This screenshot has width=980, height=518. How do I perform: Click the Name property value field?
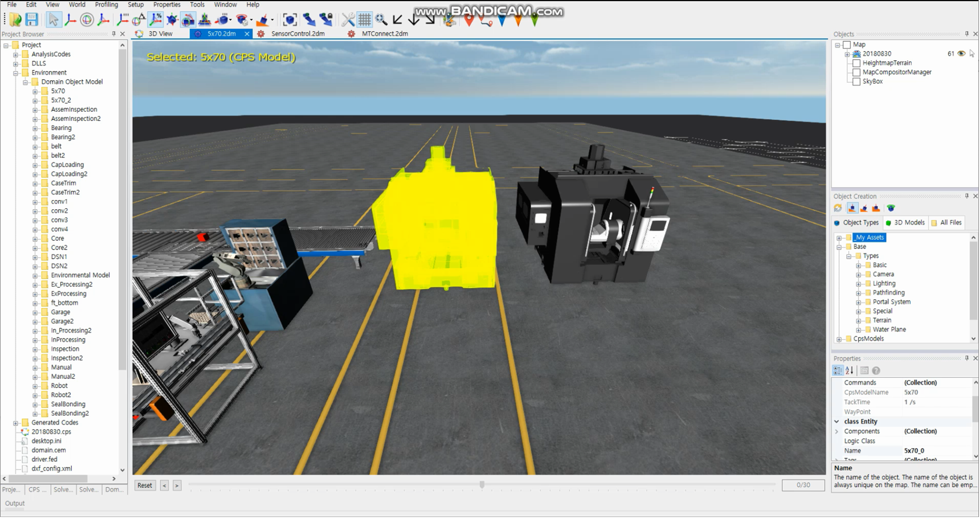click(x=936, y=451)
